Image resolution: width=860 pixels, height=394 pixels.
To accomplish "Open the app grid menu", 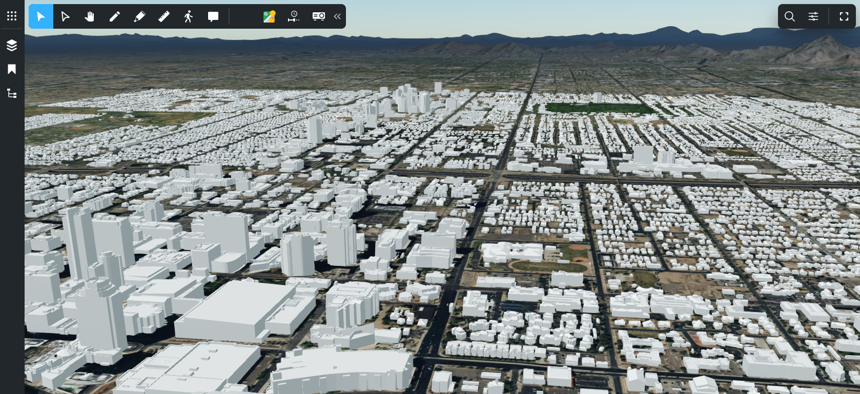I will (x=12, y=16).
